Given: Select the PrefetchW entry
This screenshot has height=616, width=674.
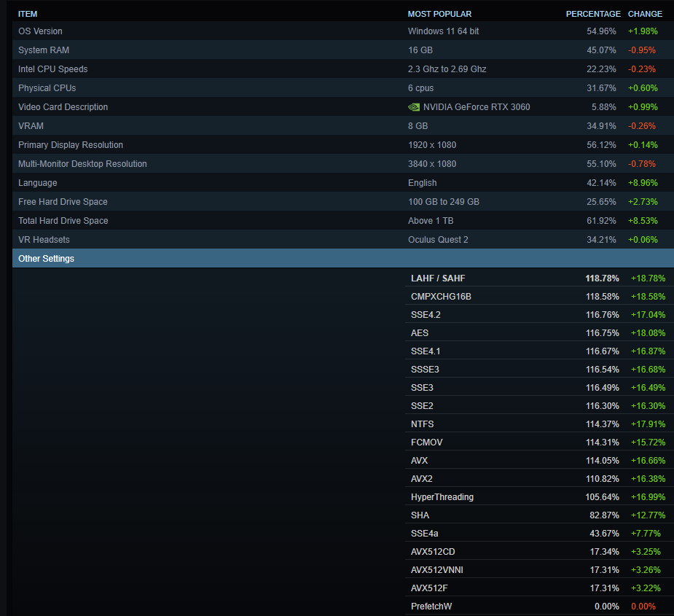Looking at the screenshot, I should (431, 607).
